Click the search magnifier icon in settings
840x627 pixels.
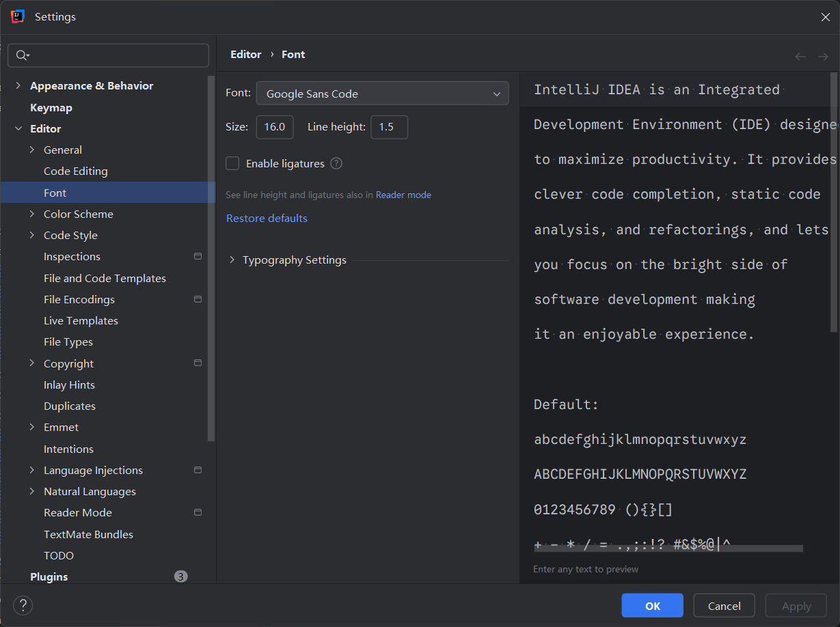(23, 55)
